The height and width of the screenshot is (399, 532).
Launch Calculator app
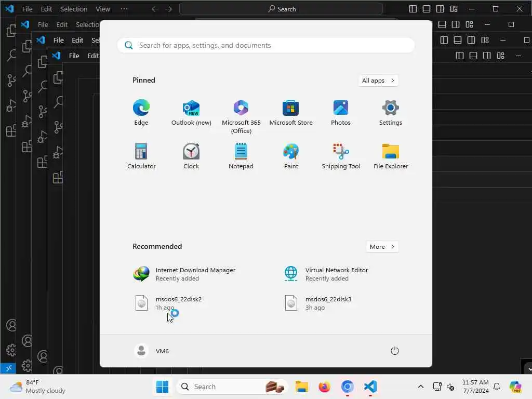pos(141,156)
